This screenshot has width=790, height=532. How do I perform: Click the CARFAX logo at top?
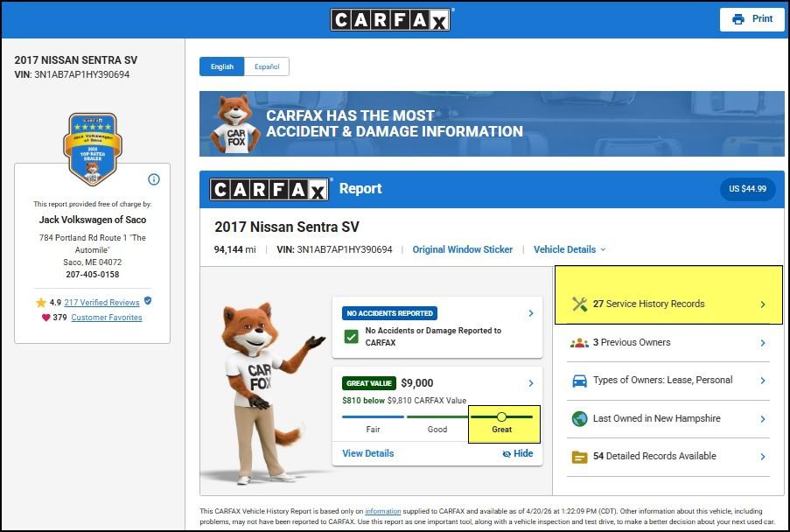click(x=390, y=19)
